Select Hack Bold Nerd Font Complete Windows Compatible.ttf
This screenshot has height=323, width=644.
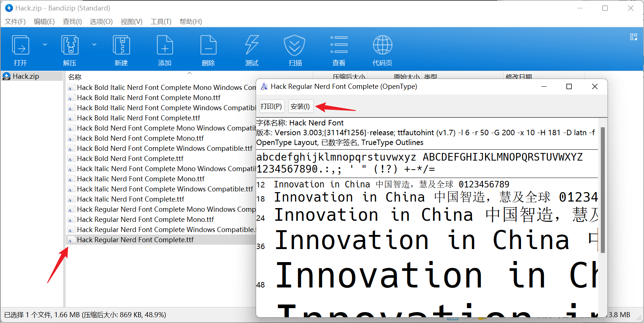pos(165,148)
